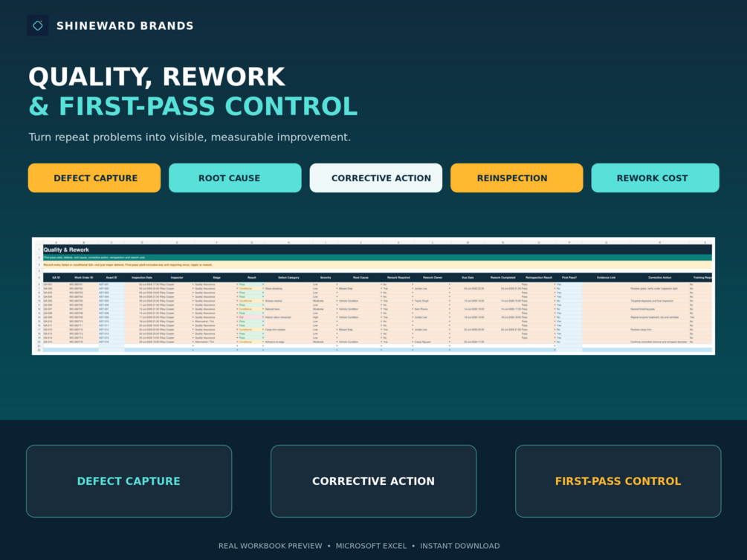Click the "Evidence Link" column header
Viewport: 747px width, 560px height.
tap(607, 277)
